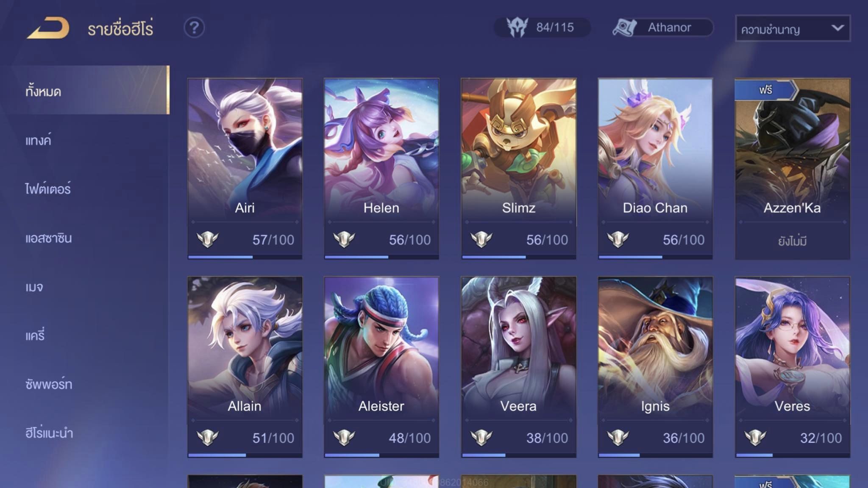Select the free Azzen'Ka hero card
The width and height of the screenshot is (868, 488).
792,169
